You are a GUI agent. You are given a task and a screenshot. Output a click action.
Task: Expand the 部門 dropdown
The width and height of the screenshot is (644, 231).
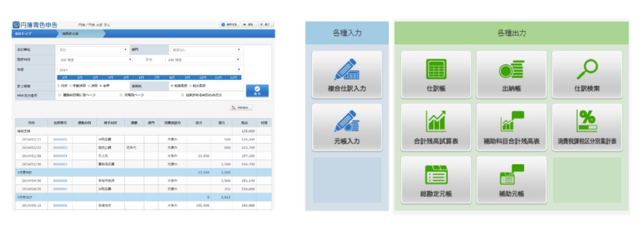pos(206,50)
